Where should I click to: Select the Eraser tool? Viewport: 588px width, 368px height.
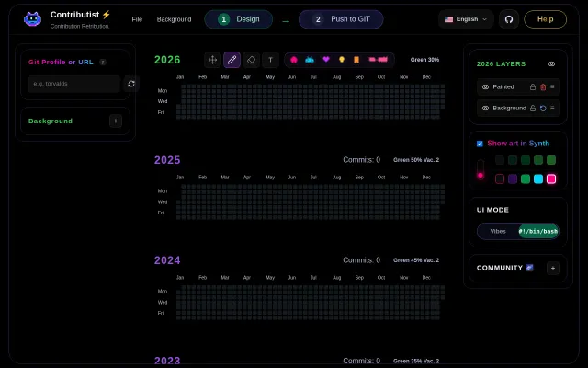[x=251, y=60]
